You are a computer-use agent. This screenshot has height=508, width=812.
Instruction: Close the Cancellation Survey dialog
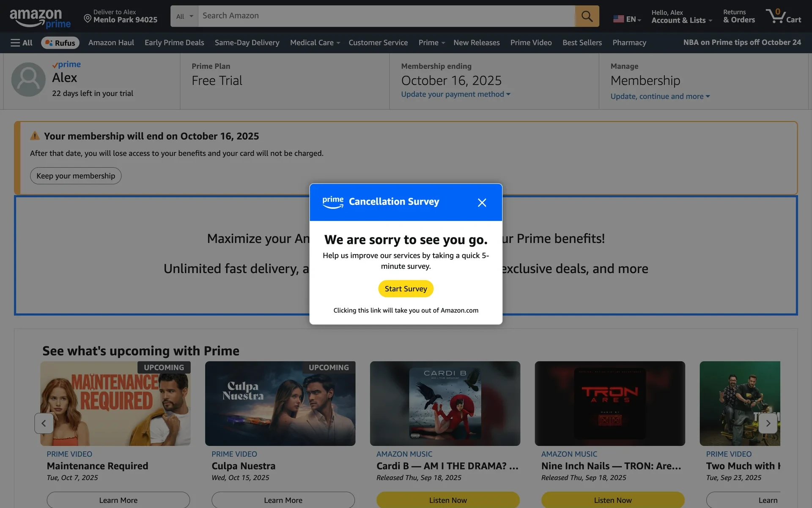point(482,202)
